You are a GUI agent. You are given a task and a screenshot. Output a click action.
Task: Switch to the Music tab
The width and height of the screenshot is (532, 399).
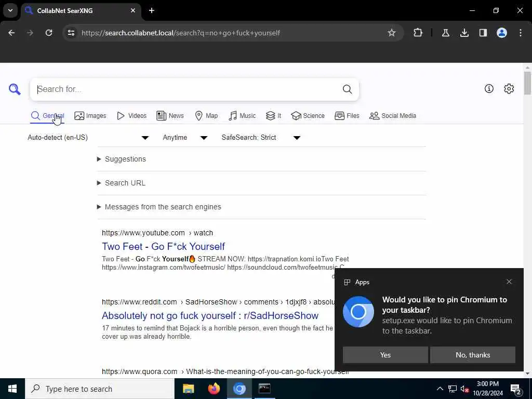242,116
